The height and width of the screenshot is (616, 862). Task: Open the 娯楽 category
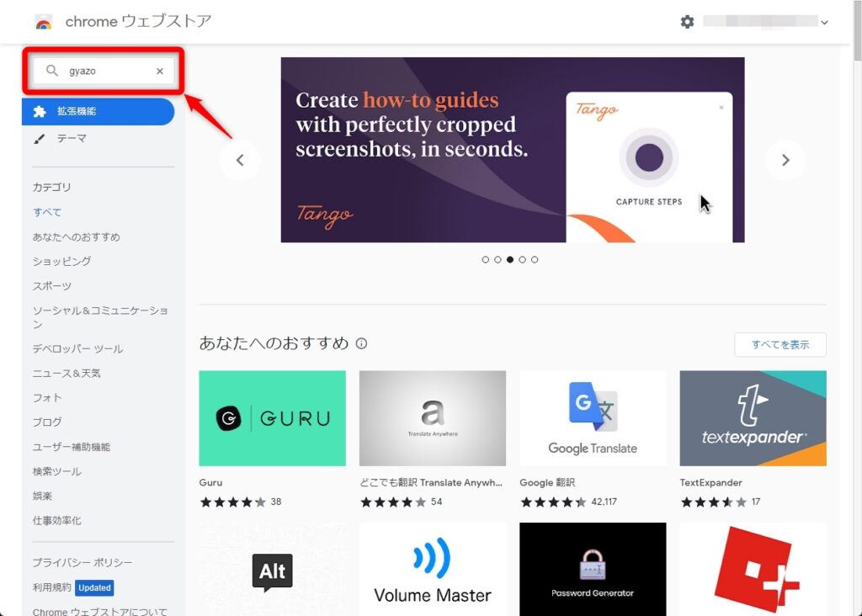42,496
